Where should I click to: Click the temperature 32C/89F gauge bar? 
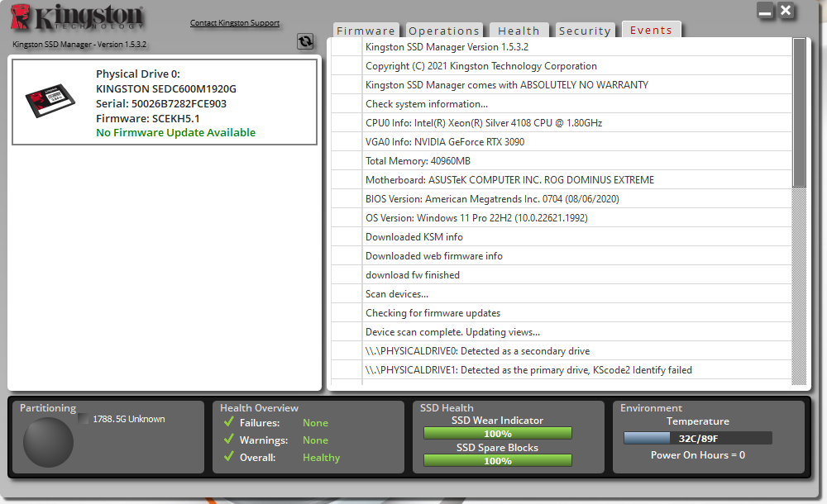(698, 438)
